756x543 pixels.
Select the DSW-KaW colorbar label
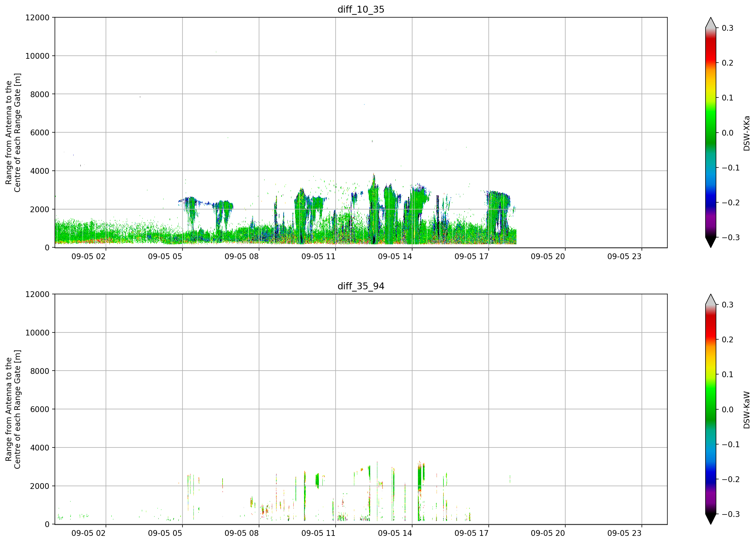[747, 410]
